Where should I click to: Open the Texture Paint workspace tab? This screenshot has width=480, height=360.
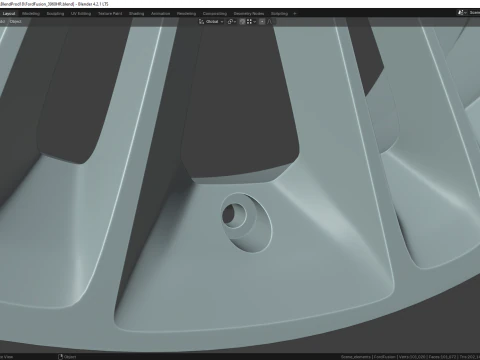[110, 14]
